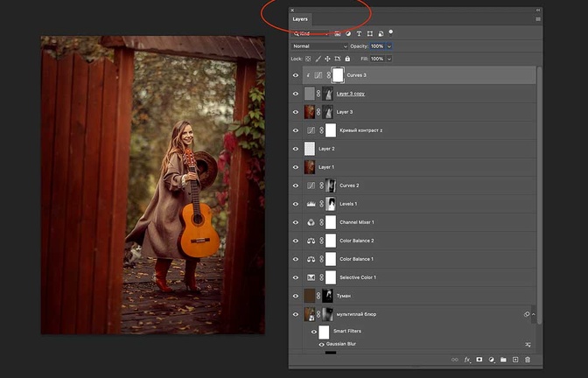The width and height of the screenshot is (588, 378).
Task: Hide the Color Balance 1 layer
Action: pyautogui.click(x=296, y=259)
